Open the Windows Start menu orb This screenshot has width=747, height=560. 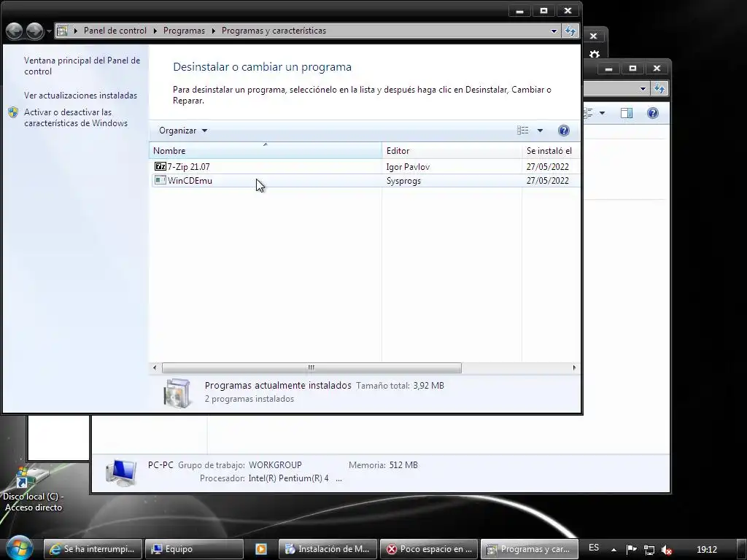(x=20, y=548)
